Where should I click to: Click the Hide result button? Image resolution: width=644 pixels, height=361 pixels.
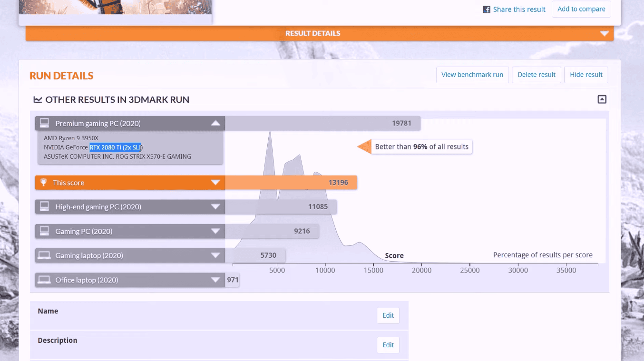[x=585, y=75]
